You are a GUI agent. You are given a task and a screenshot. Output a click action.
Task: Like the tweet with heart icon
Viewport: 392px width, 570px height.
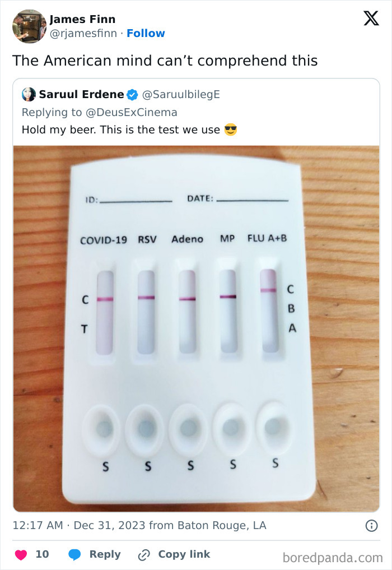(x=21, y=555)
